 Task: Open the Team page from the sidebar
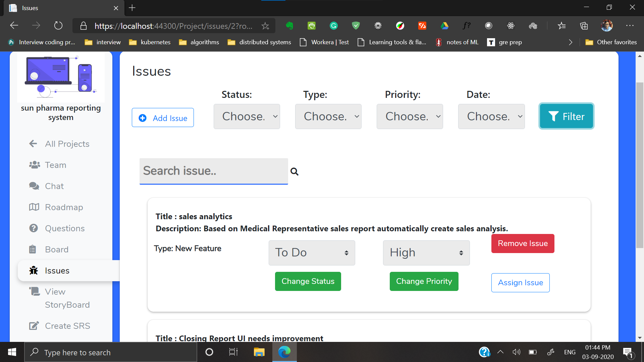pos(55,165)
